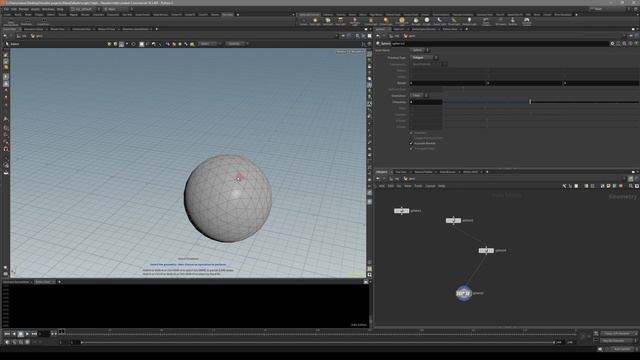Click the viewport lock icon on right strip

coord(369,67)
